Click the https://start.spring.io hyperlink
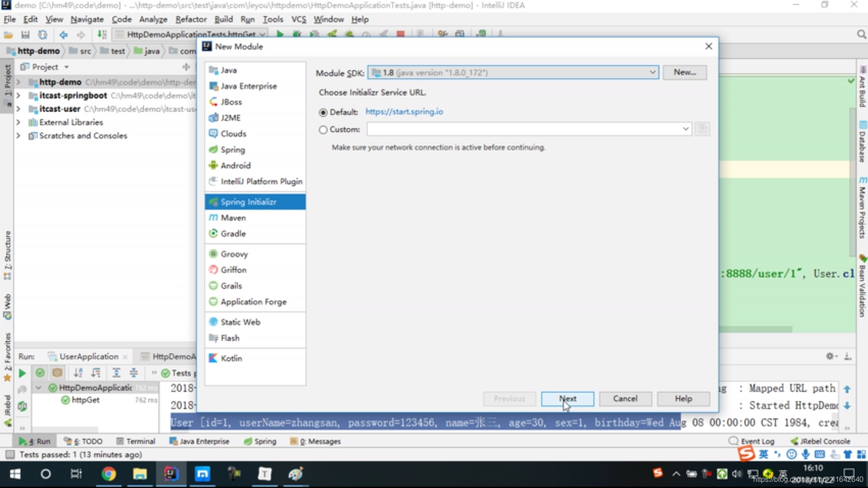The height and width of the screenshot is (488, 868). click(x=404, y=112)
